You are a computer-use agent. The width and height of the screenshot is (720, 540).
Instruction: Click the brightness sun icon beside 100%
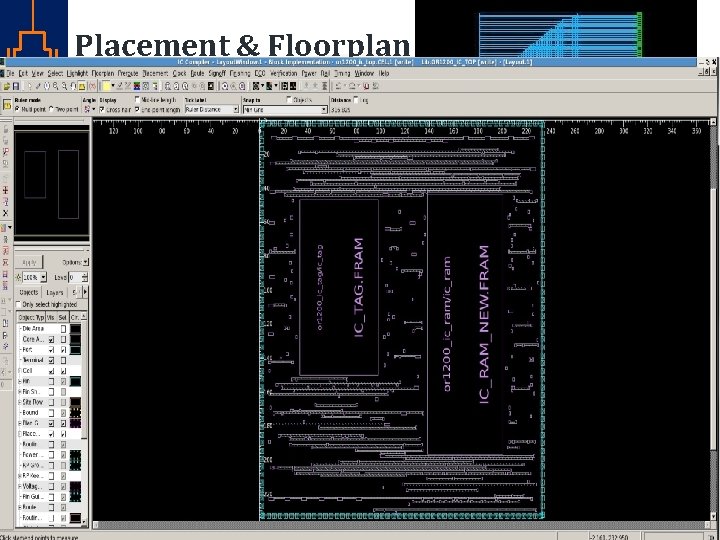tap(18, 277)
